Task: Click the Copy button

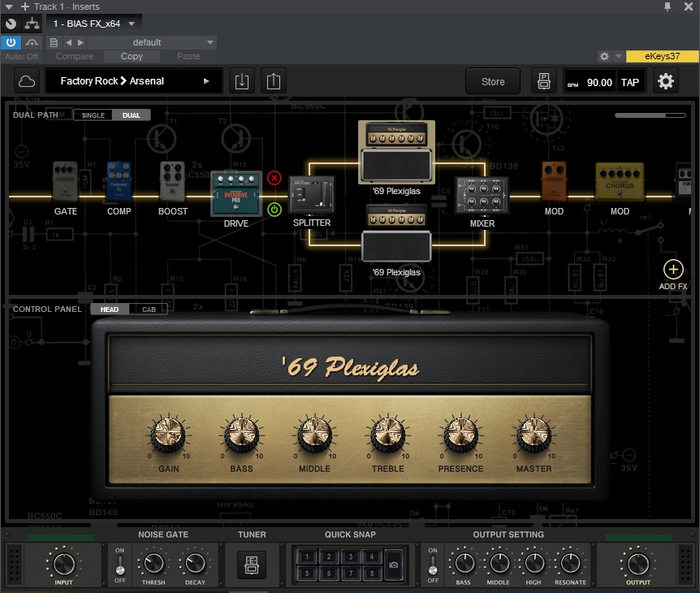Action: coord(132,56)
